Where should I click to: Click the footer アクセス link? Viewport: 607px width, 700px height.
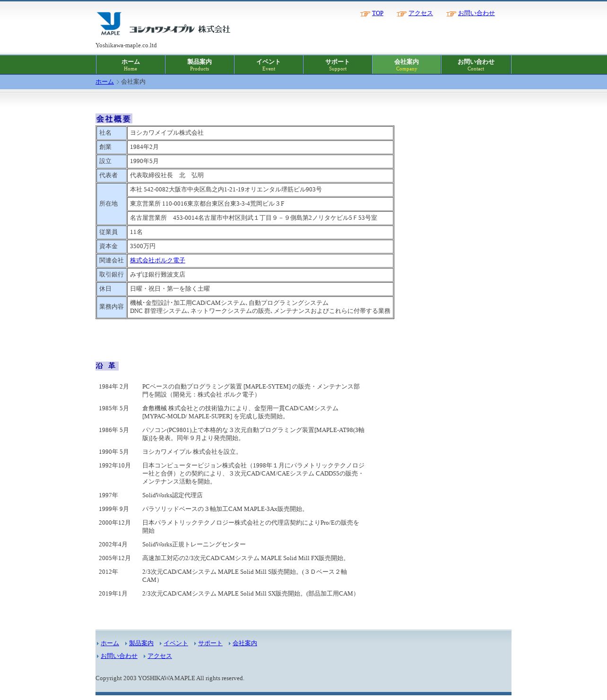coord(160,656)
